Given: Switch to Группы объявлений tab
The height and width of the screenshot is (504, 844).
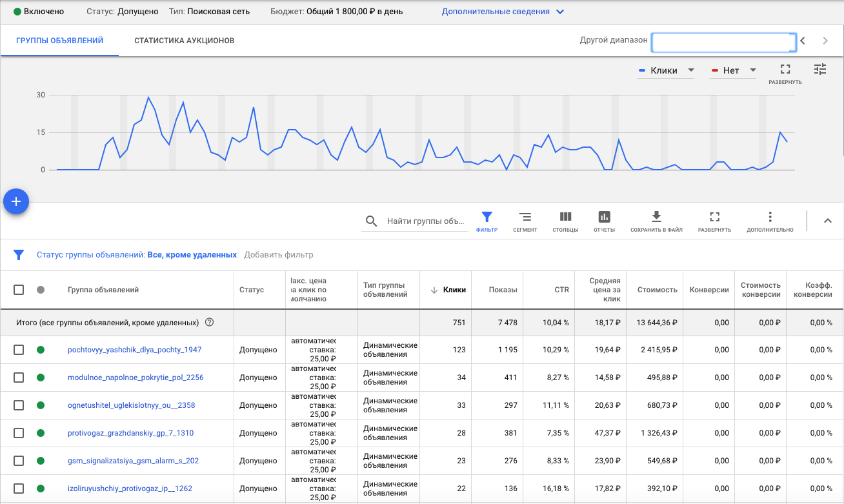Looking at the screenshot, I should click(x=59, y=41).
